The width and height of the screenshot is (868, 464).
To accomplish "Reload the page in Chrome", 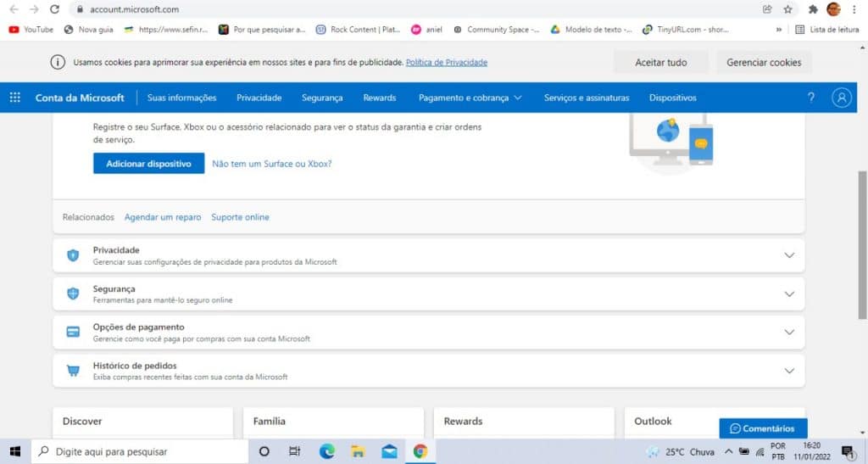I will (x=54, y=8).
